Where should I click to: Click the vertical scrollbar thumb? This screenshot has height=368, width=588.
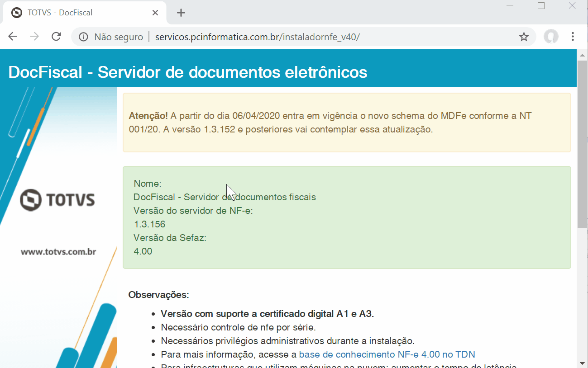coord(583,144)
